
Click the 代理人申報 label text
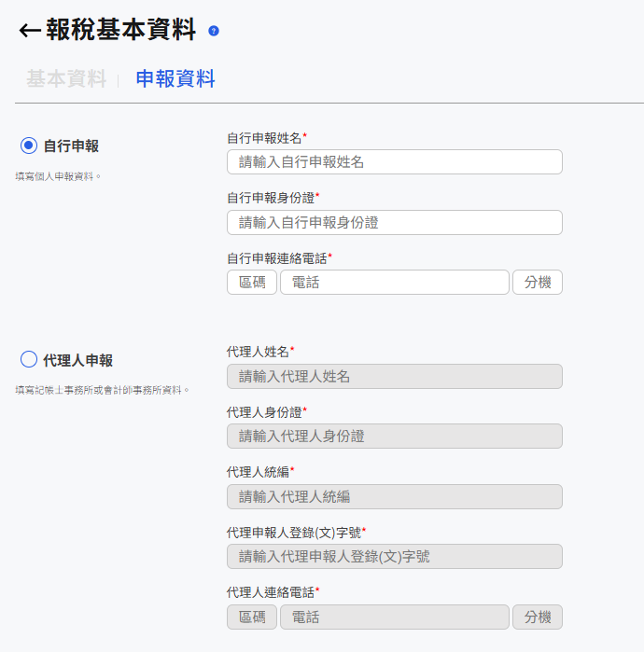pyautogui.click(x=77, y=360)
